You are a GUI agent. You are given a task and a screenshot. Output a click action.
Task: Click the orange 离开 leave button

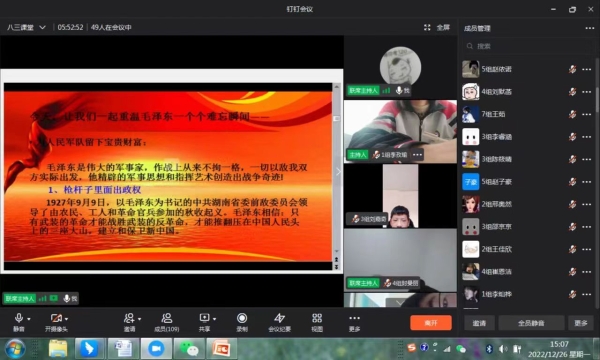pyautogui.click(x=431, y=323)
